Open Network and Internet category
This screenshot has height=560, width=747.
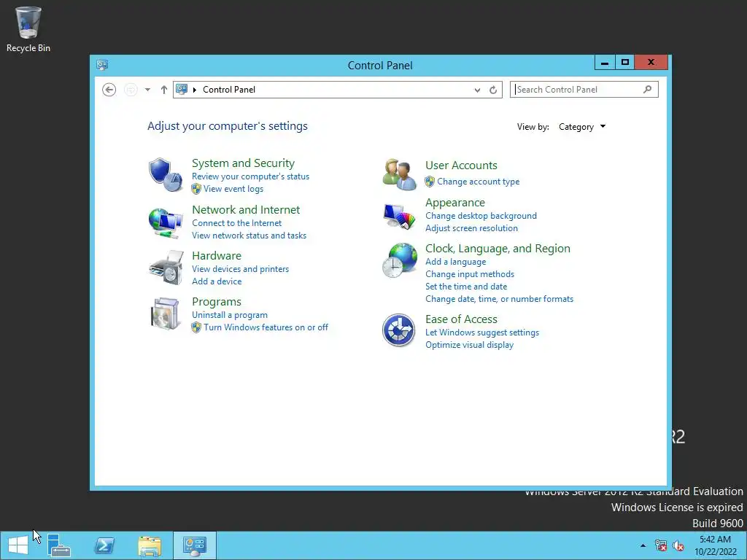pyautogui.click(x=246, y=209)
